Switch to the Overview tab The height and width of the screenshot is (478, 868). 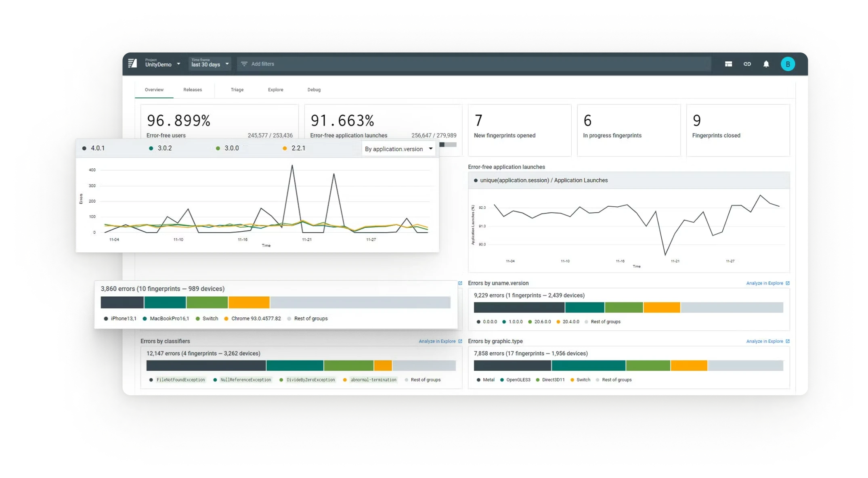154,90
